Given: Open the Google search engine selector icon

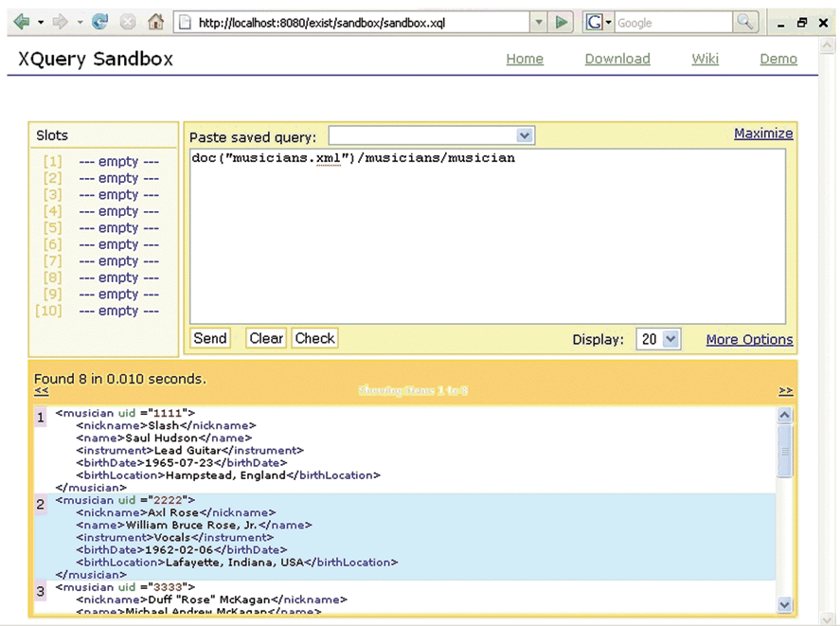Looking at the screenshot, I should [x=598, y=22].
